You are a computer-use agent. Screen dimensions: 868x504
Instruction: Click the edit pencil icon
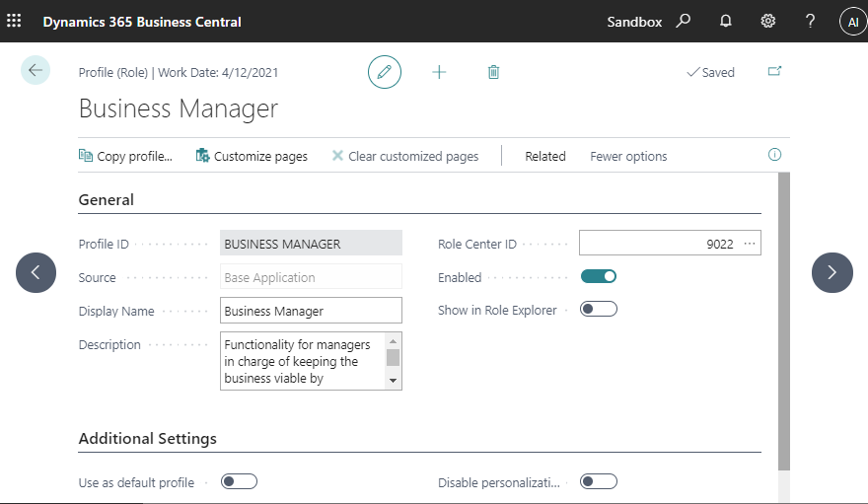(384, 72)
